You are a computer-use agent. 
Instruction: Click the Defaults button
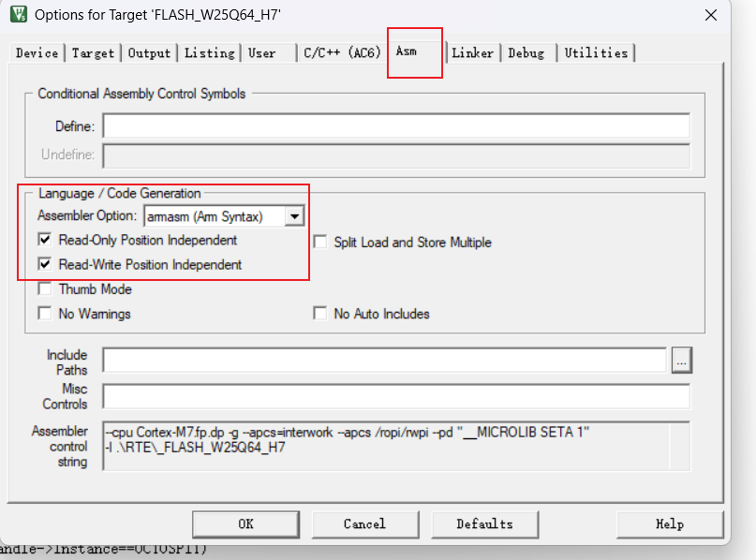484,523
